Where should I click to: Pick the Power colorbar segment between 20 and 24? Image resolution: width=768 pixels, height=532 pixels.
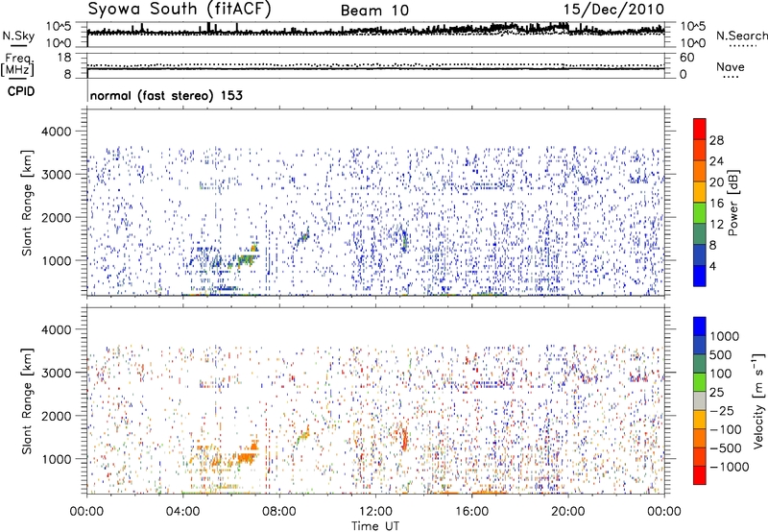point(700,171)
